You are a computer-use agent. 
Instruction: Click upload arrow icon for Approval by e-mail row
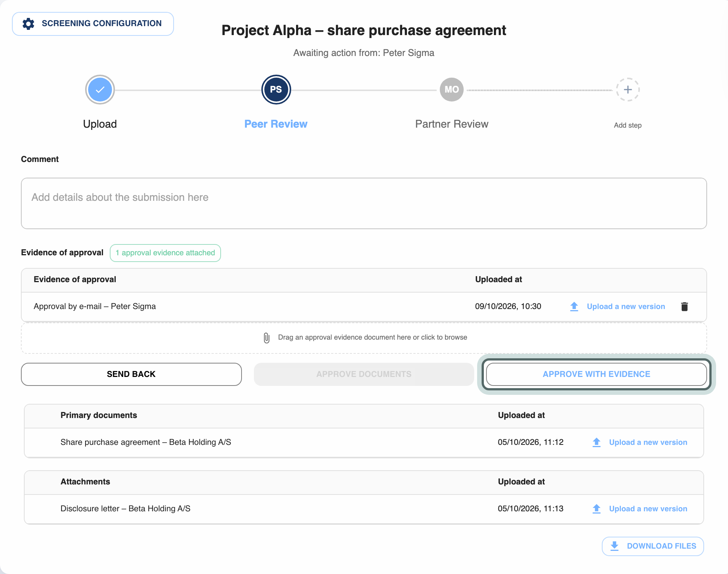click(574, 306)
